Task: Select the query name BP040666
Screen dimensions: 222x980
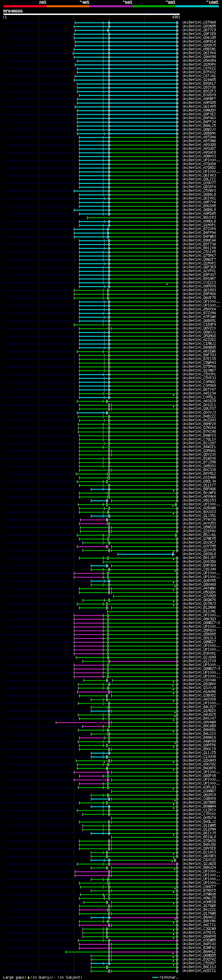Action: pos(13,11)
